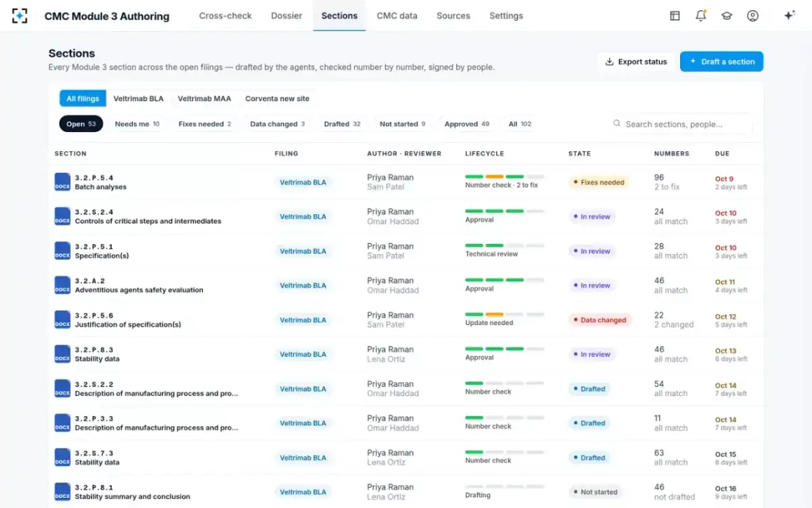
Task: Click the DOCX icon for 3.2.P.5.4
Action: (x=62, y=182)
